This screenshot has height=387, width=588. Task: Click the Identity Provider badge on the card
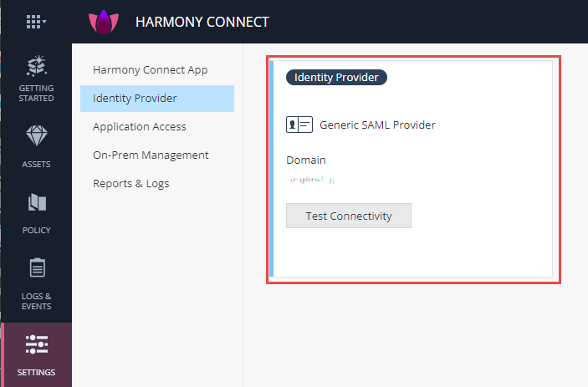(336, 78)
